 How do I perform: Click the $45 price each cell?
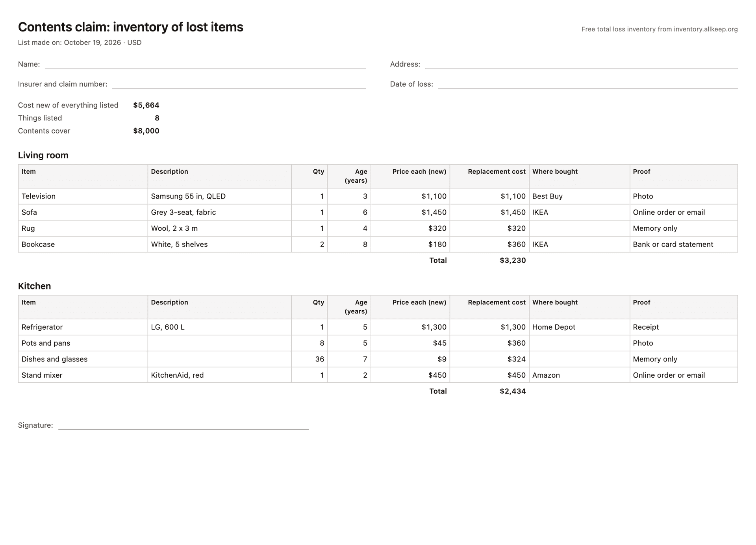click(x=410, y=343)
